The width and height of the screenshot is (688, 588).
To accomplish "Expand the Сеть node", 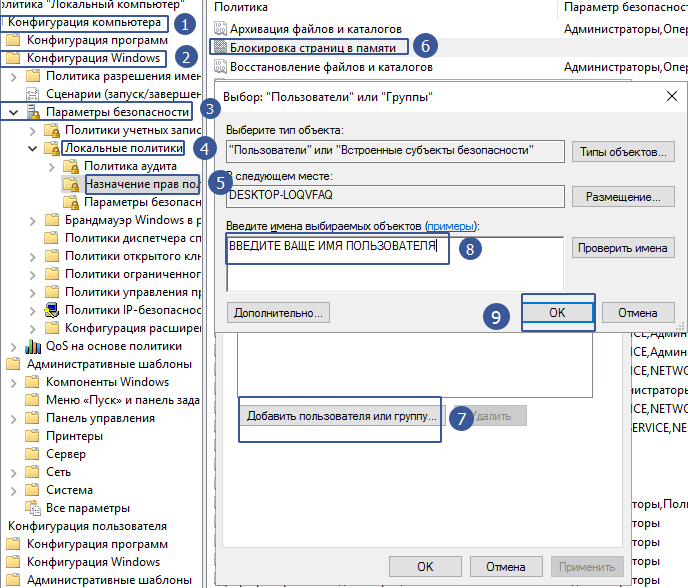I will 14,473.
